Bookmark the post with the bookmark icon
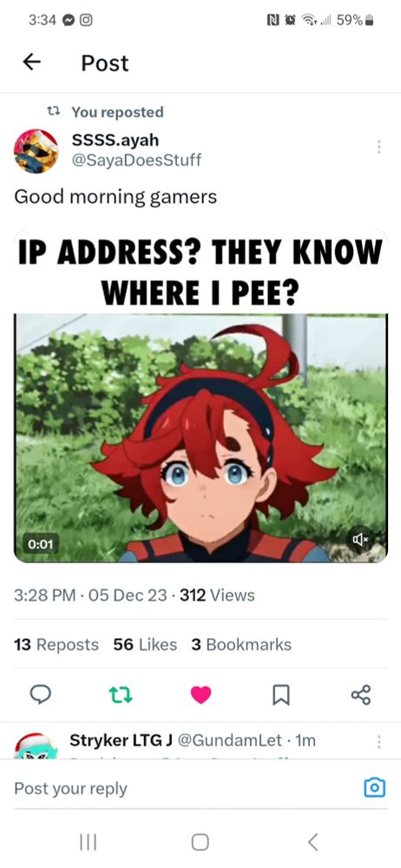Viewport: 401px width, 868px height. (x=281, y=694)
